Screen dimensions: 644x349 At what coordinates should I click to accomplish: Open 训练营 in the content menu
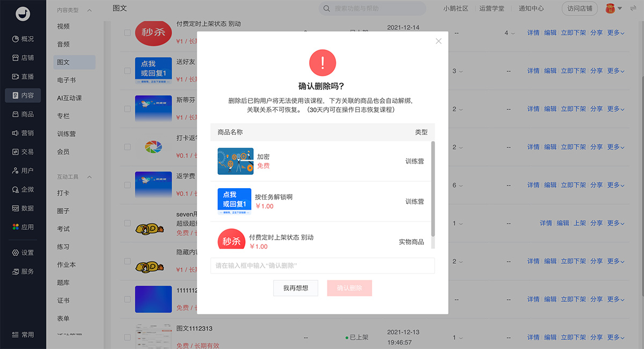tap(67, 134)
